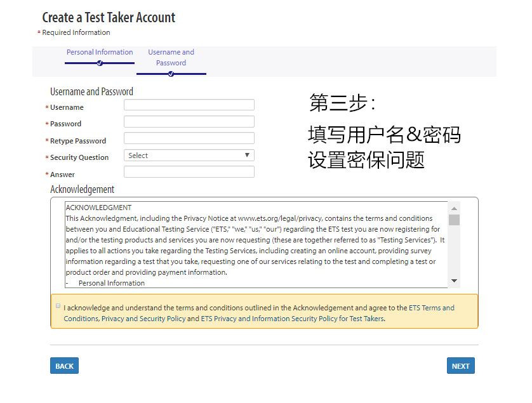
Task: Click the 'Personal Information' line in acknowledgment text
Action: pyautogui.click(x=112, y=283)
